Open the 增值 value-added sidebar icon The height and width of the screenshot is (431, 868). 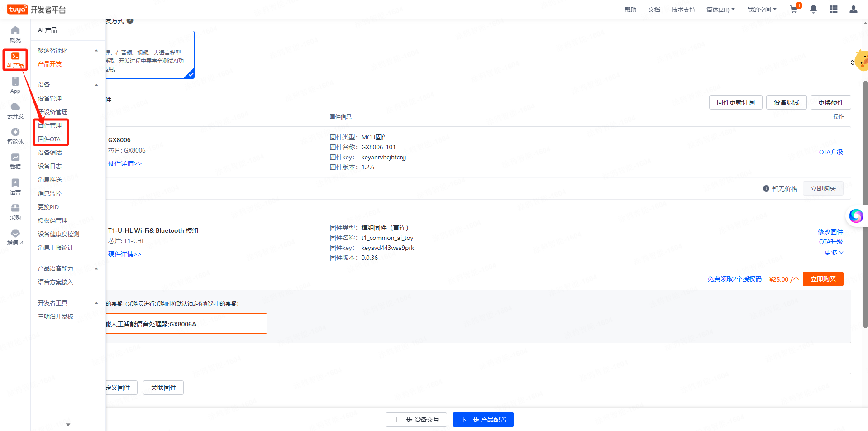(15, 237)
